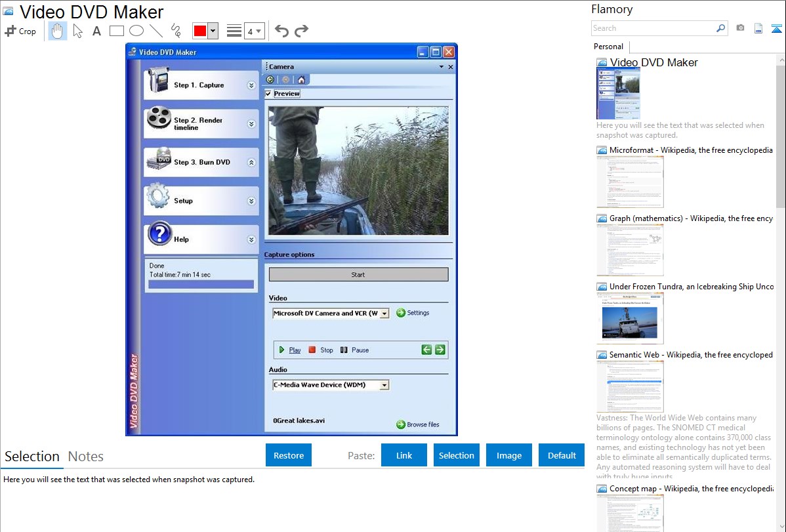Click the document page icon

pos(758,29)
